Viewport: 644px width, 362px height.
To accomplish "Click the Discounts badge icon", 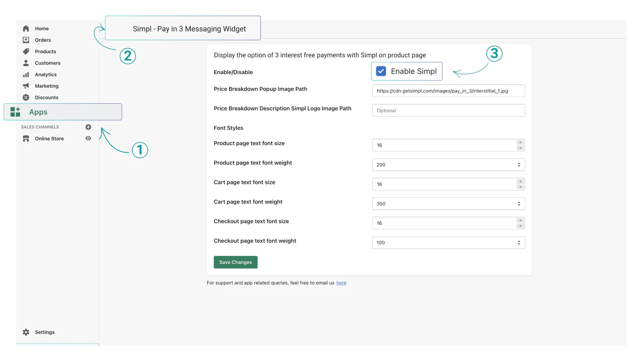I will (x=26, y=97).
